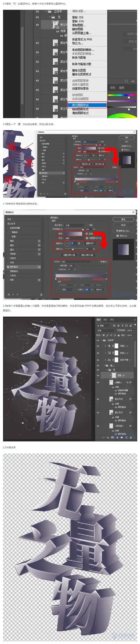The width and height of the screenshot is (140, 644).
Task: Hide the 无 group in the step 2.5 layers panel
Action: pos(37,17)
